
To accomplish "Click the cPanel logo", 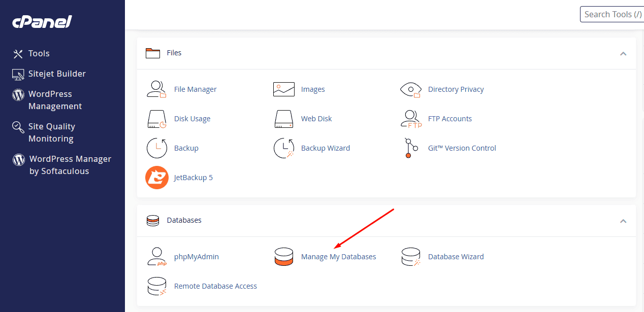I will click(x=42, y=21).
